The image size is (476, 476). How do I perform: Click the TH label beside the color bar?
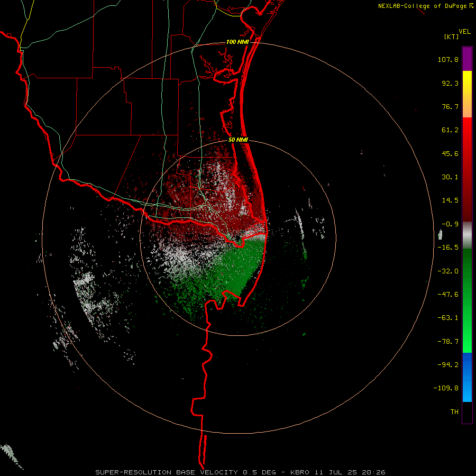coord(454,412)
